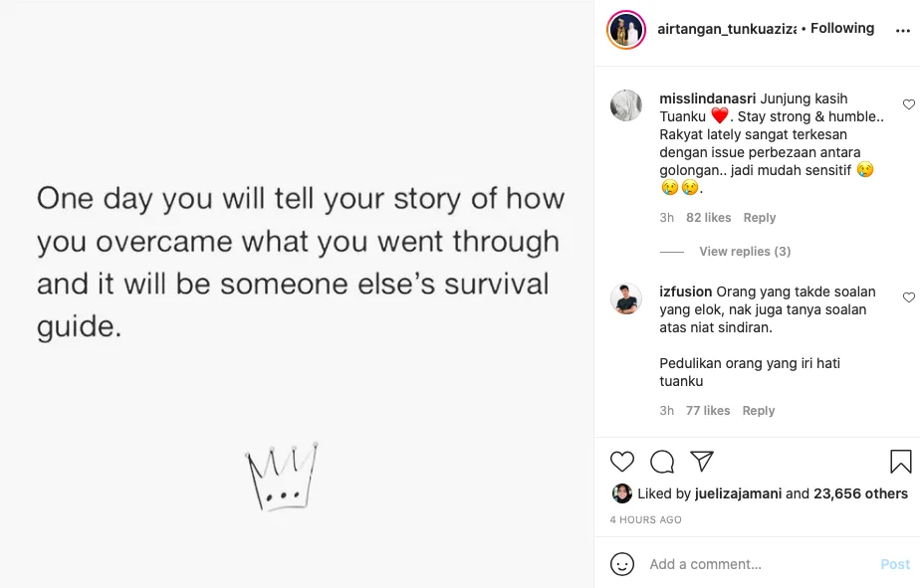Like the post with heart icon

(622, 462)
